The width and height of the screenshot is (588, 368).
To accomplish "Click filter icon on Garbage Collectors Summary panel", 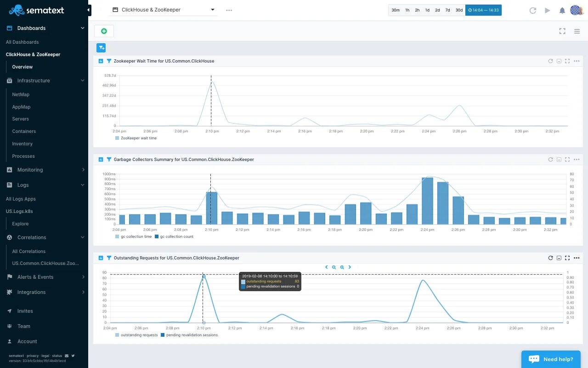I will [x=109, y=159].
